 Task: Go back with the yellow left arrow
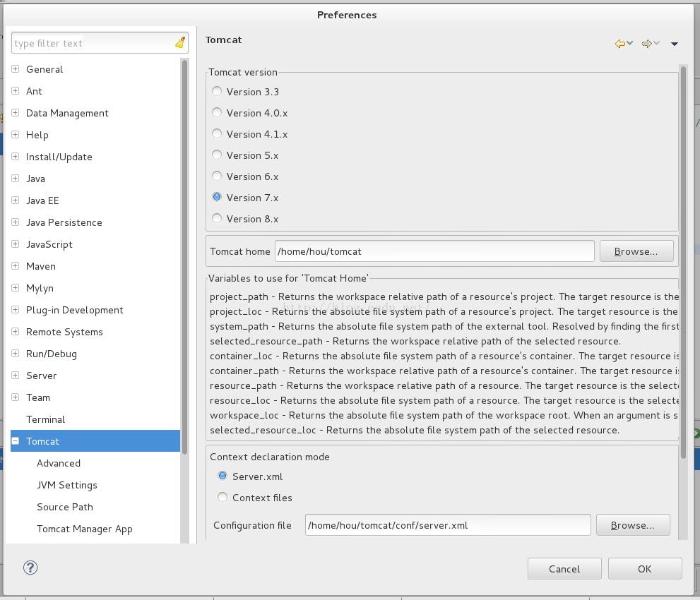(619, 44)
